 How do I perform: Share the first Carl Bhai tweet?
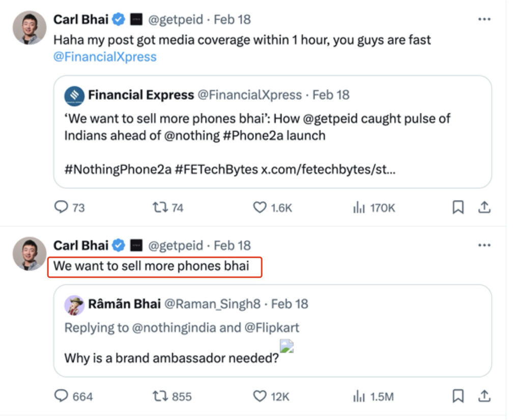[x=484, y=207]
